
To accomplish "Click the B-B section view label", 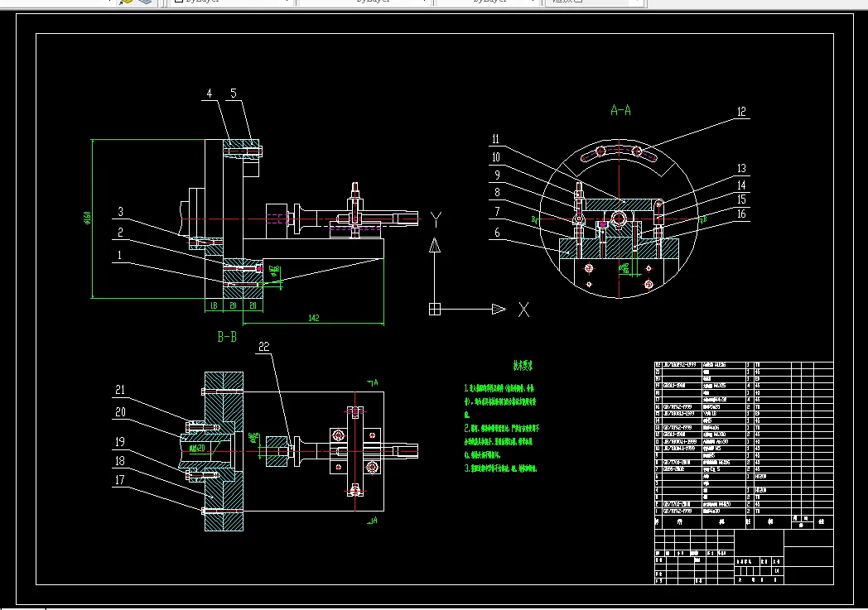I will point(227,336).
